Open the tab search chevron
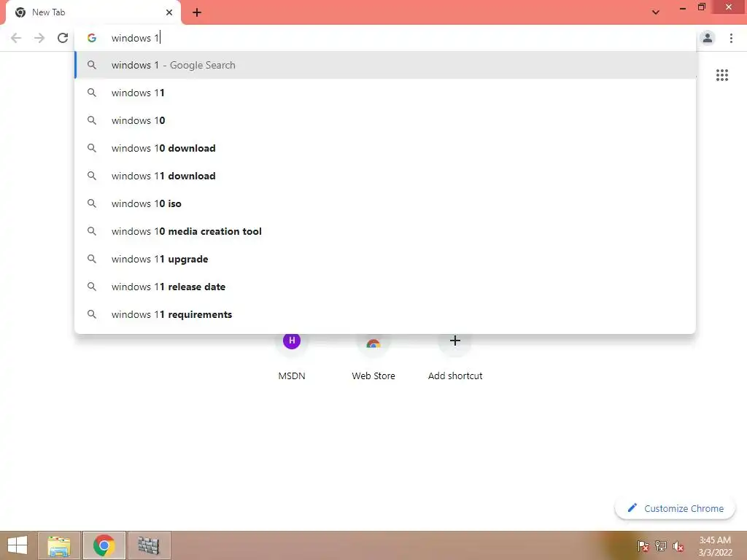The height and width of the screenshot is (560, 747). [656, 12]
